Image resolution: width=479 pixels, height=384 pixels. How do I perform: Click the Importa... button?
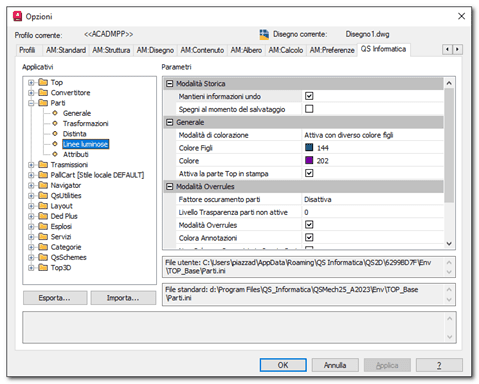tap(123, 298)
